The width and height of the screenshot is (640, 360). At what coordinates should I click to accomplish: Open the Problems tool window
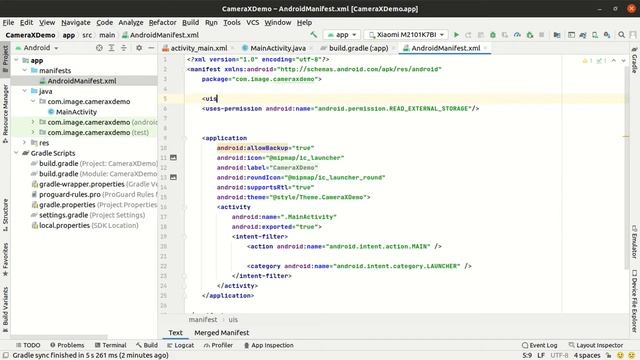click(x=67, y=345)
